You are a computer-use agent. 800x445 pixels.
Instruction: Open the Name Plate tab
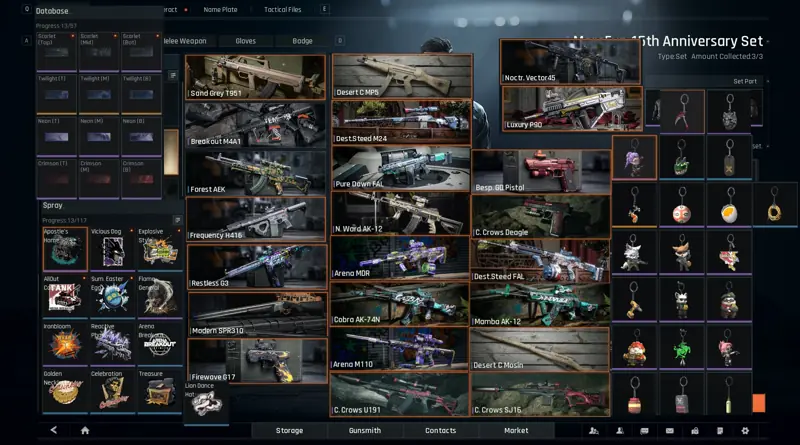click(x=220, y=9)
